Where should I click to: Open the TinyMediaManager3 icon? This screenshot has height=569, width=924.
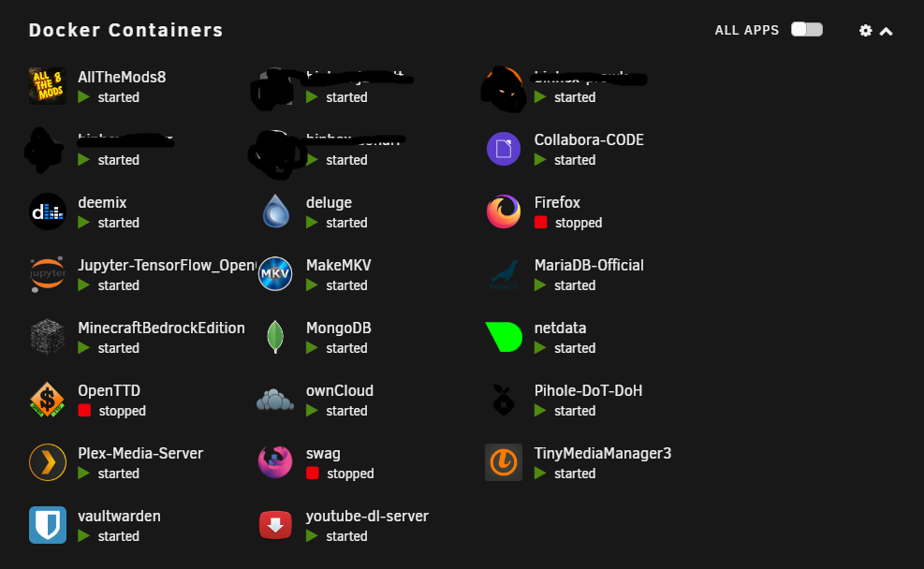[504, 462]
